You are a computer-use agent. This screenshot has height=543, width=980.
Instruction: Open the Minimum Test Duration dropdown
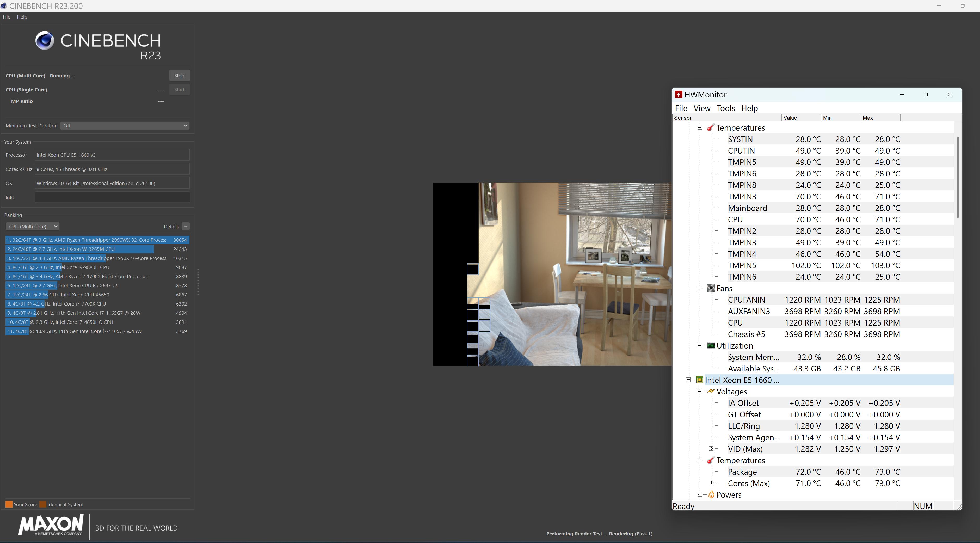[x=125, y=126]
